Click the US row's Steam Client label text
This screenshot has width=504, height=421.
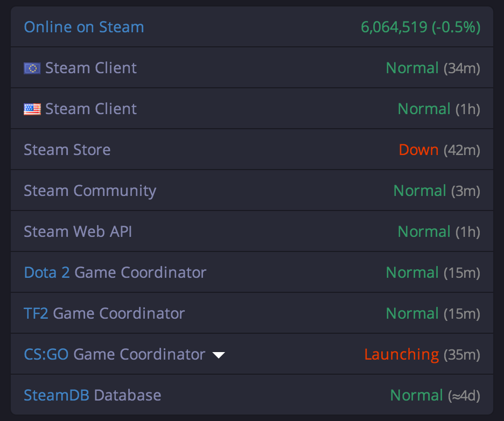91,109
